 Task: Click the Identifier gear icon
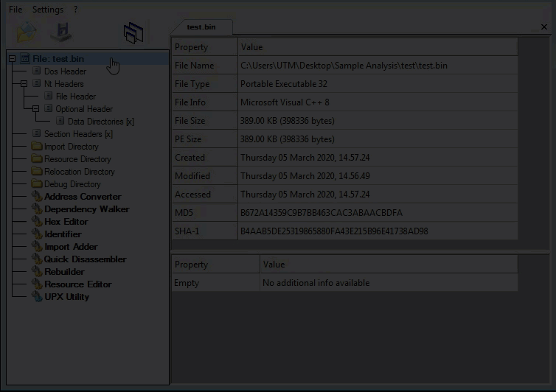pyautogui.click(x=37, y=234)
